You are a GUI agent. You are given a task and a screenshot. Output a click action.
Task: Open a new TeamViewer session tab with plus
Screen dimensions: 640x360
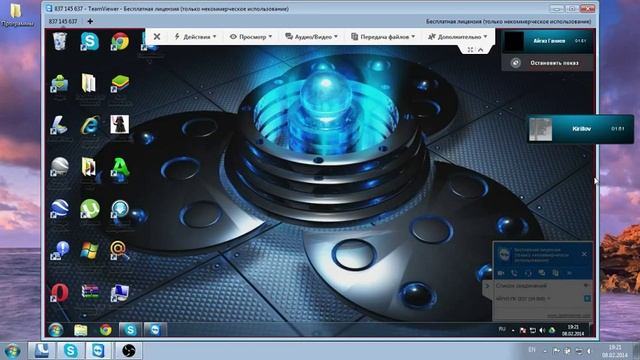coord(90,21)
